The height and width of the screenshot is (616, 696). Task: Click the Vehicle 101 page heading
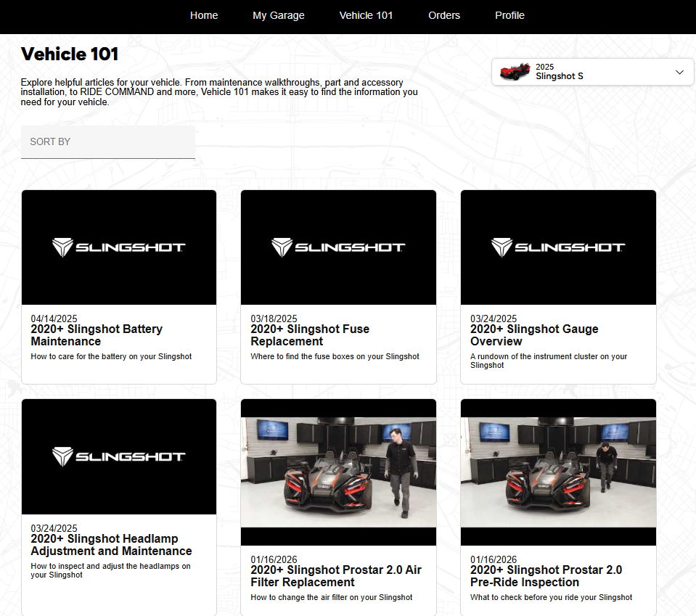pyautogui.click(x=70, y=54)
